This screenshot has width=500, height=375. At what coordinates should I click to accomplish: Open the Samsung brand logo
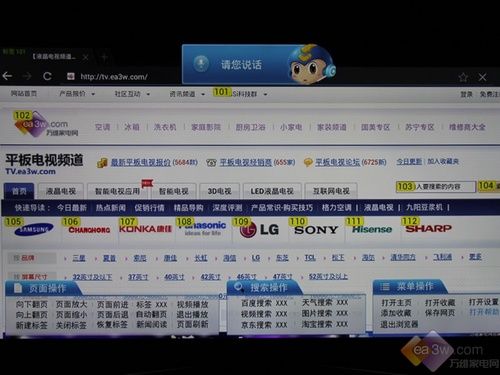(34, 229)
